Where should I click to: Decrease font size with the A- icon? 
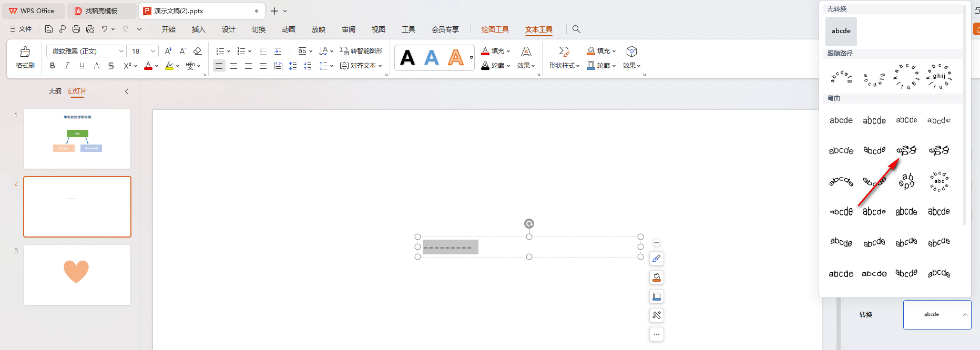183,51
